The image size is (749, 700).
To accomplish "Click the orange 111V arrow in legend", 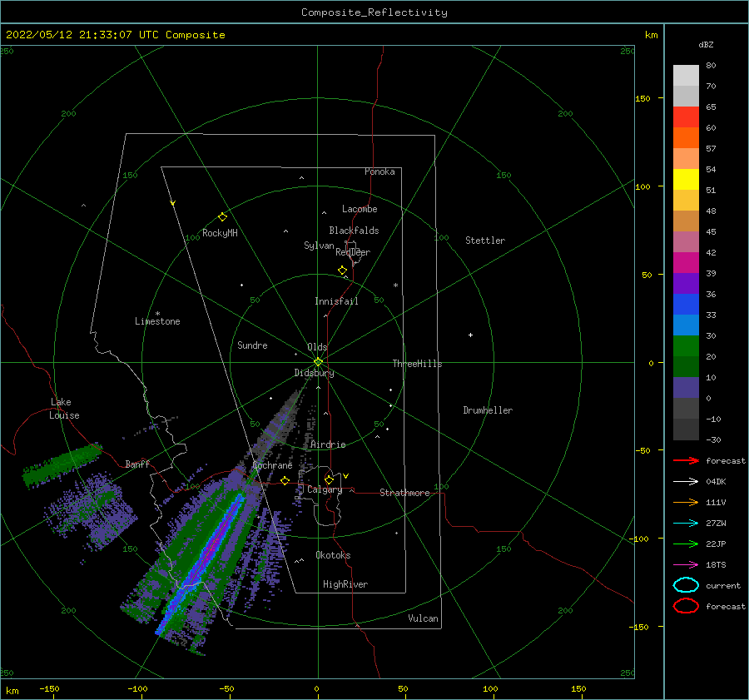I will [x=686, y=502].
